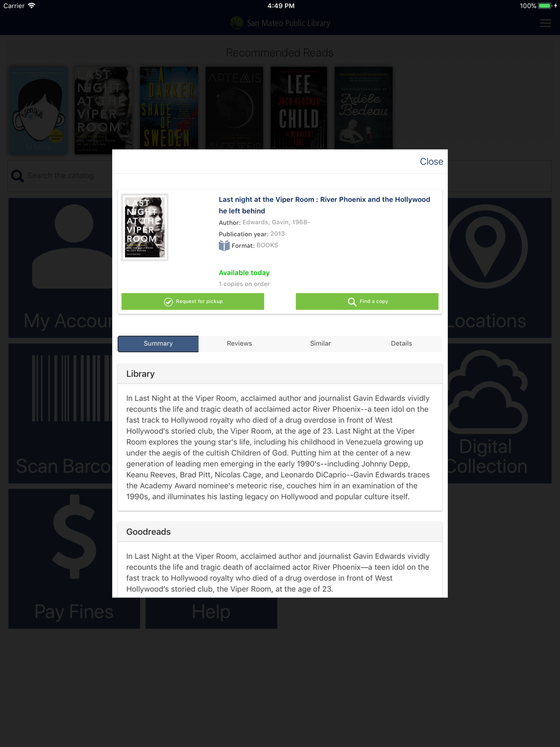Open the Scan Barcode tile

[60, 413]
